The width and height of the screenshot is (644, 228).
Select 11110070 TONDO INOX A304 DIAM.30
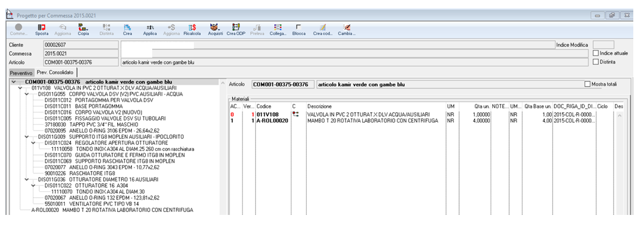[98, 192]
